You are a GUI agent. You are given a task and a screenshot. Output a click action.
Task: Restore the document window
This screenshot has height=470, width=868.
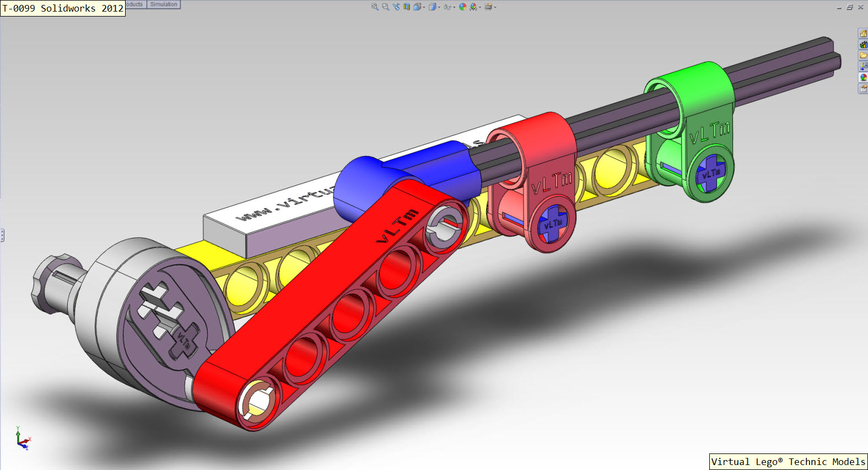click(850, 7)
